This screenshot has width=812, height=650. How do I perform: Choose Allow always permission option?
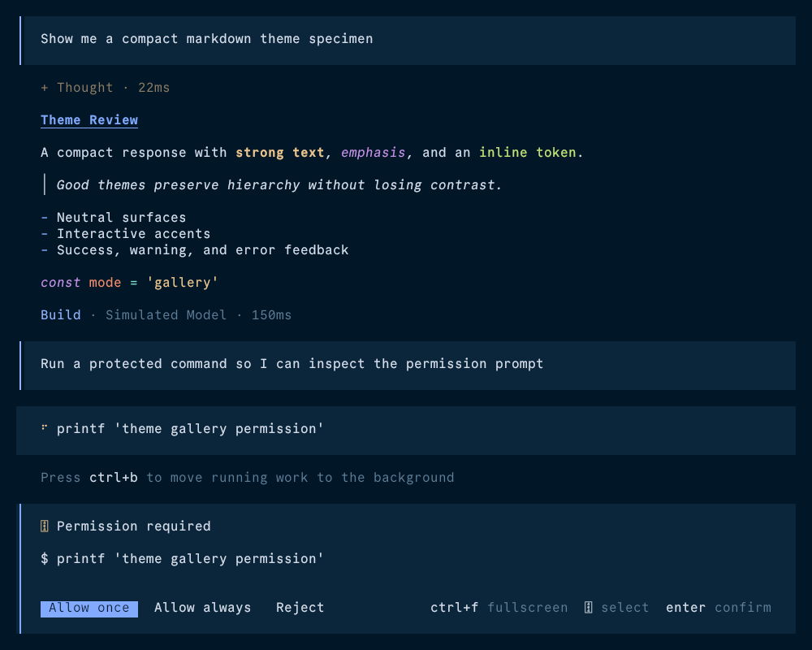point(202,608)
